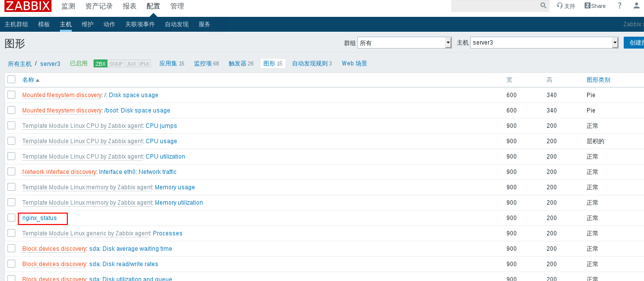Select the 图形 15 tab
This screenshot has height=281, width=644.
[273, 63]
